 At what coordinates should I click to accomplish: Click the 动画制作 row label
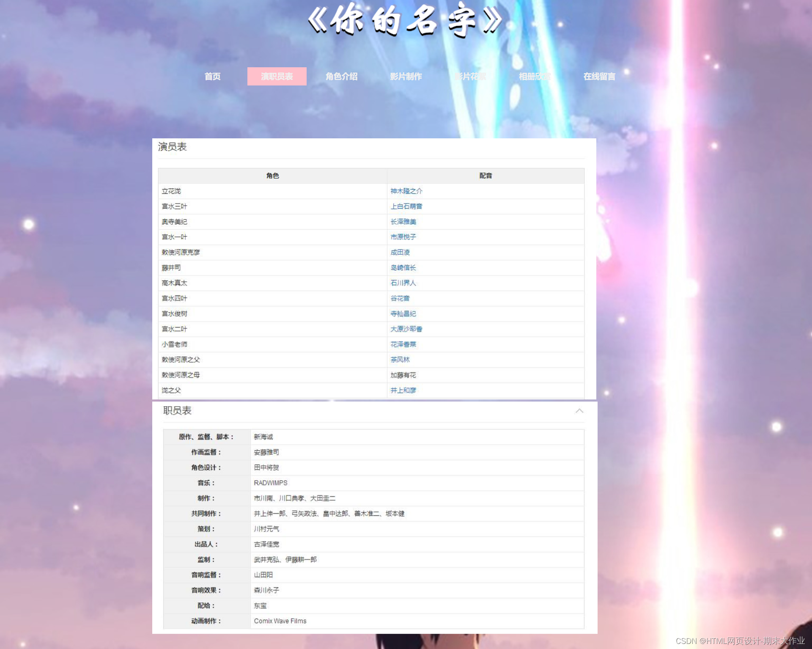point(206,621)
